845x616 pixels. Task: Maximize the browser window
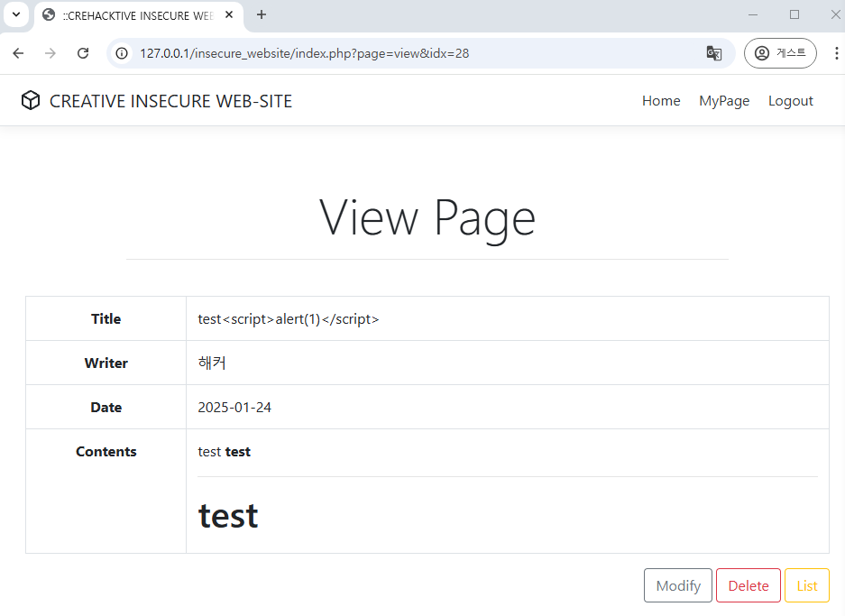coord(794,15)
